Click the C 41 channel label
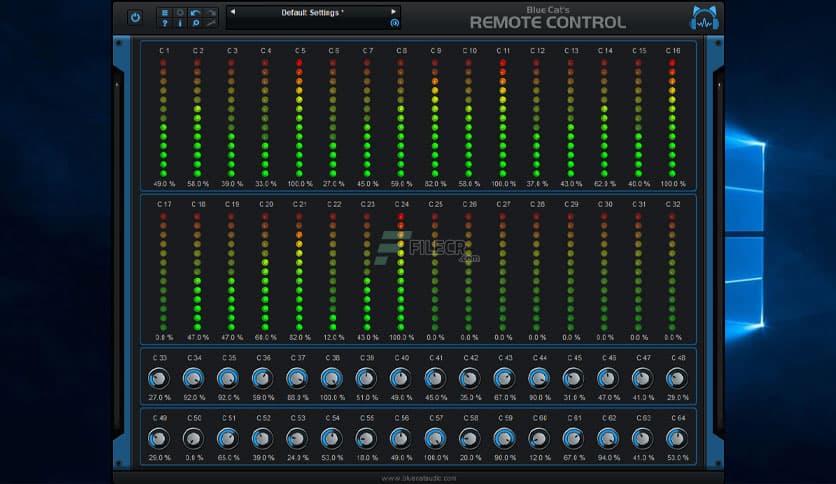836x484 pixels. coord(436,358)
